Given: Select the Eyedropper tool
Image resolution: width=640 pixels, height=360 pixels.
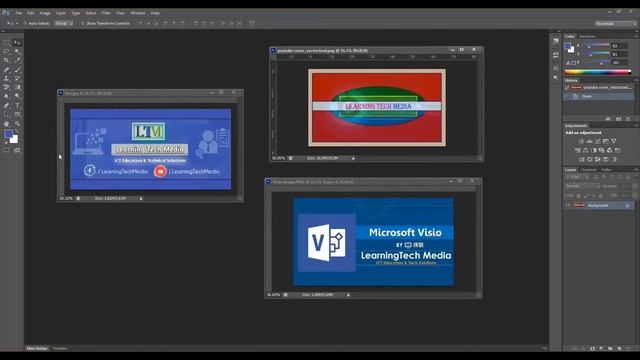Looking at the screenshot, I should click(x=17, y=60).
